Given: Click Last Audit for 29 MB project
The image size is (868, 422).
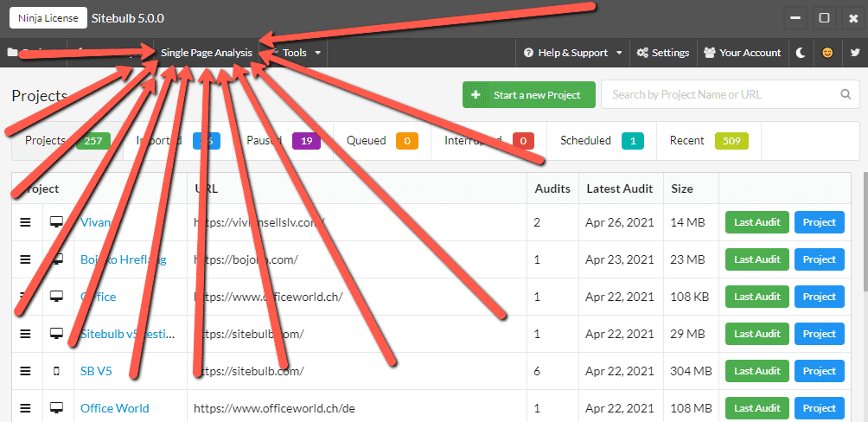Looking at the screenshot, I should click(x=756, y=334).
